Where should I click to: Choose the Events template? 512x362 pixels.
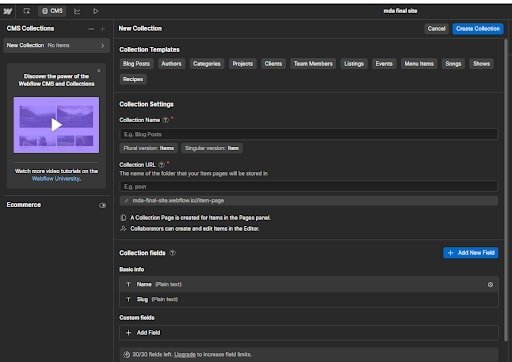click(384, 64)
